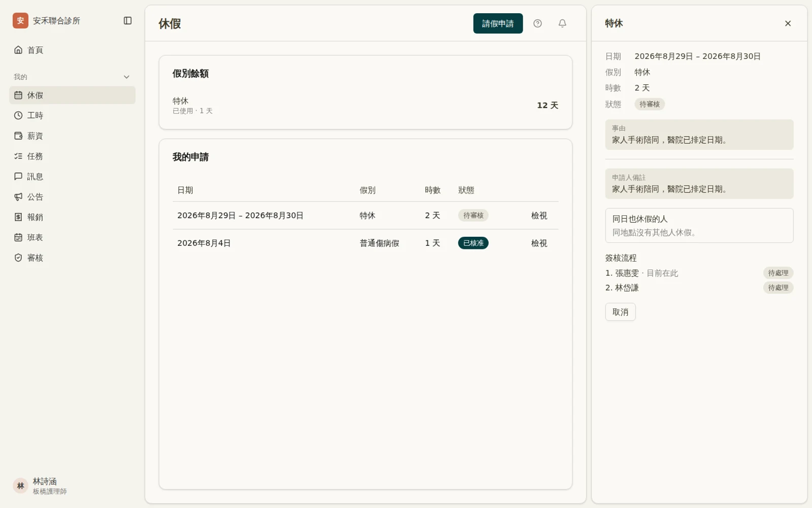Screen dimensions: 812x508
Task: Click the 狀態 column header
Action: [x=466, y=190]
